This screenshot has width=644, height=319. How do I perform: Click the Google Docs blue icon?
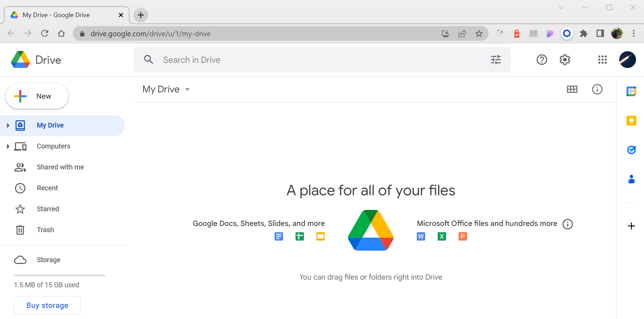click(278, 236)
